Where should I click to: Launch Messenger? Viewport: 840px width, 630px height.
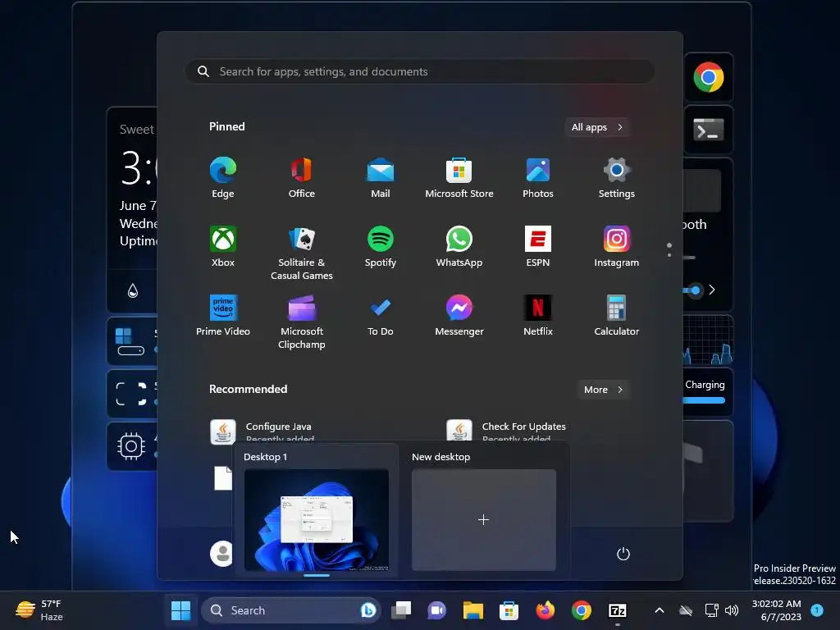click(459, 316)
